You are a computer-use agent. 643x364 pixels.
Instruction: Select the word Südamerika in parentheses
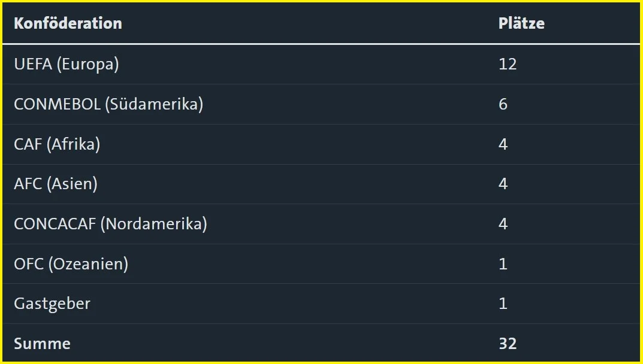(153, 104)
